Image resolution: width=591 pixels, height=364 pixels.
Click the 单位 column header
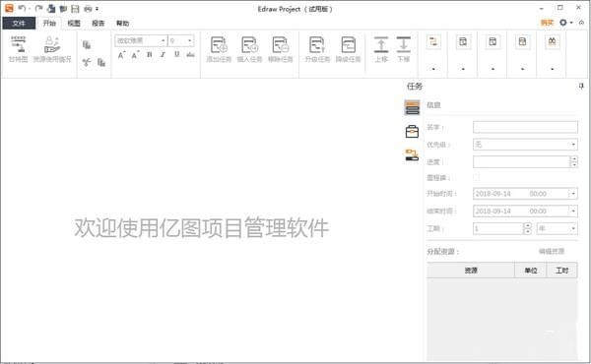pos(531,271)
